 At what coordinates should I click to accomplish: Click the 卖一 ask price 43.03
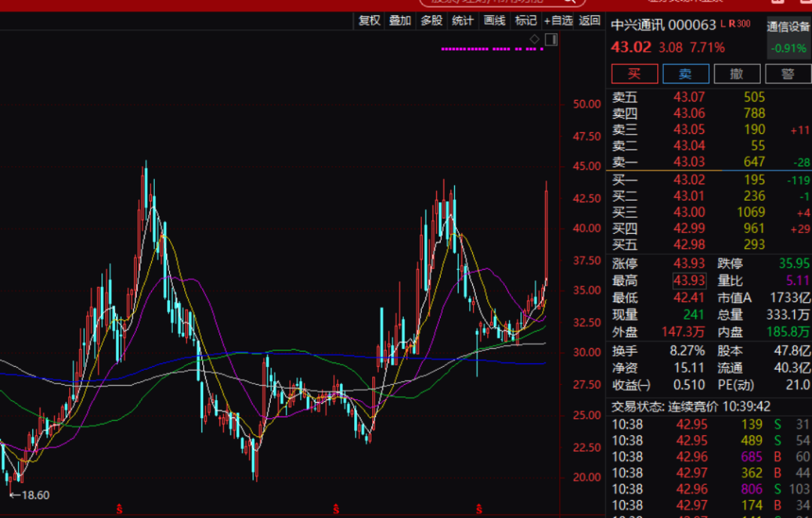(x=689, y=162)
